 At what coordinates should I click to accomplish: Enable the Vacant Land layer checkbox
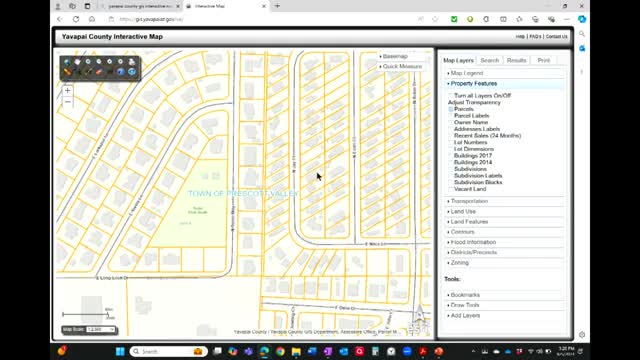coord(451,189)
